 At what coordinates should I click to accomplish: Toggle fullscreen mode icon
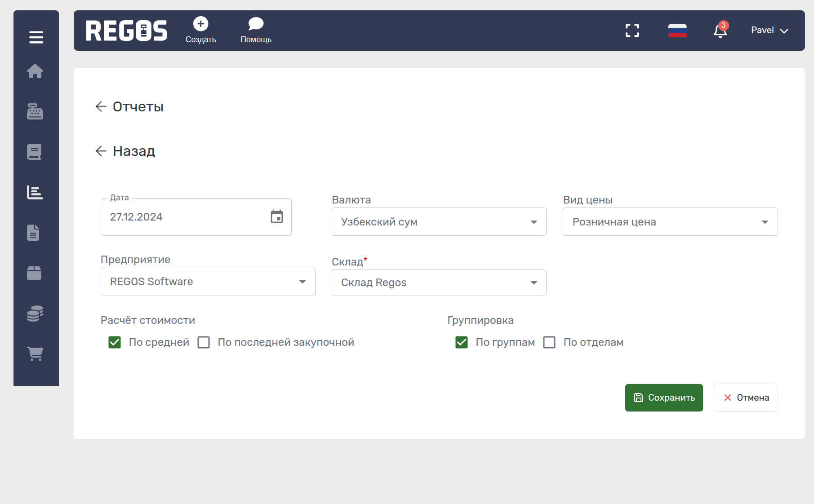tap(632, 31)
